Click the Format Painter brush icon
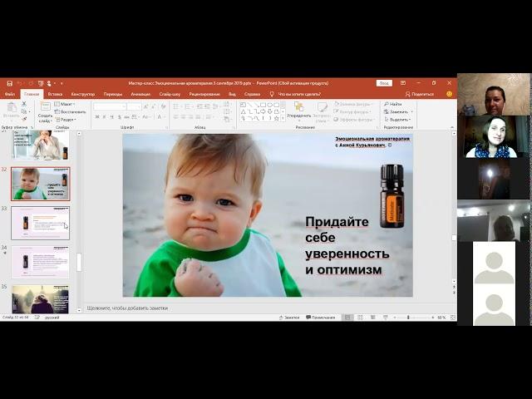The image size is (532, 399). pyautogui.click(x=24, y=119)
